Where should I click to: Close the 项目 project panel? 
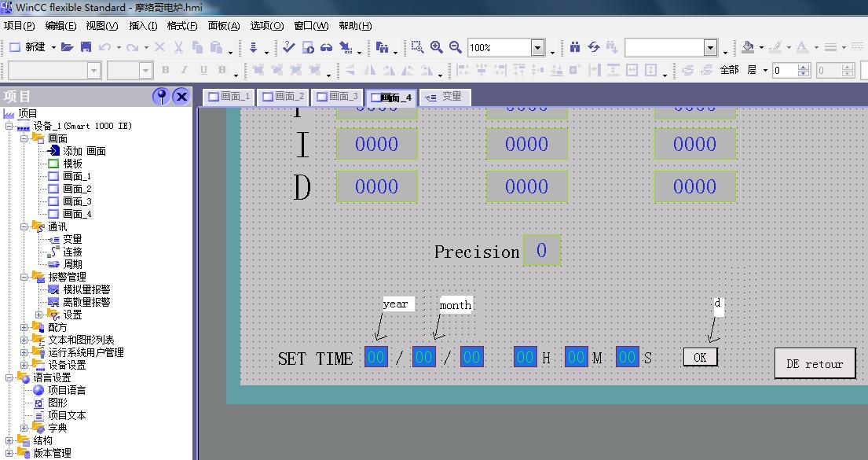(x=181, y=97)
